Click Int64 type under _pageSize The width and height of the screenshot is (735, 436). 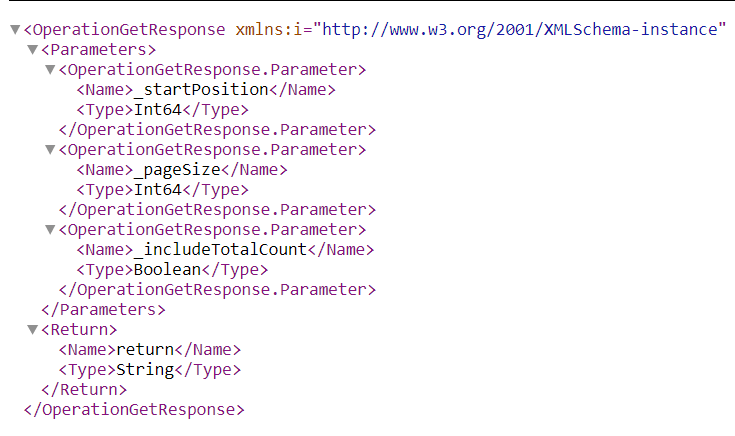point(158,190)
